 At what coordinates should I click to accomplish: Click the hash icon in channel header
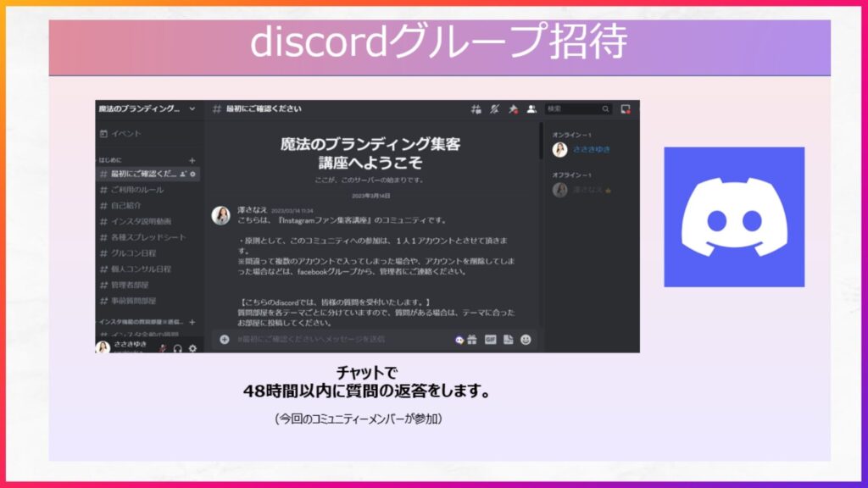click(x=216, y=109)
